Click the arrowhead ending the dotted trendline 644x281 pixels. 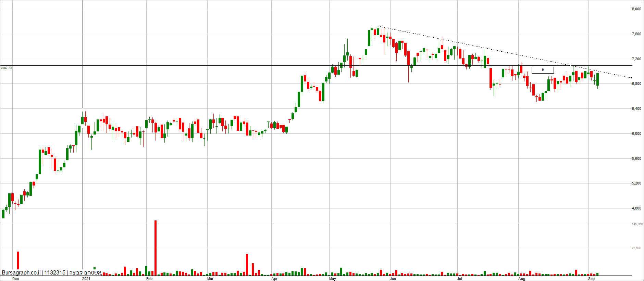pyautogui.click(x=631, y=78)
